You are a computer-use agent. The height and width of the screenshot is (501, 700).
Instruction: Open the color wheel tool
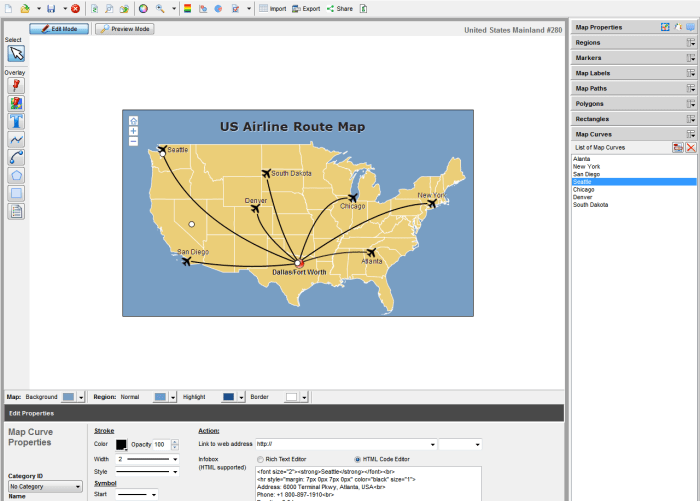point(143,8)
